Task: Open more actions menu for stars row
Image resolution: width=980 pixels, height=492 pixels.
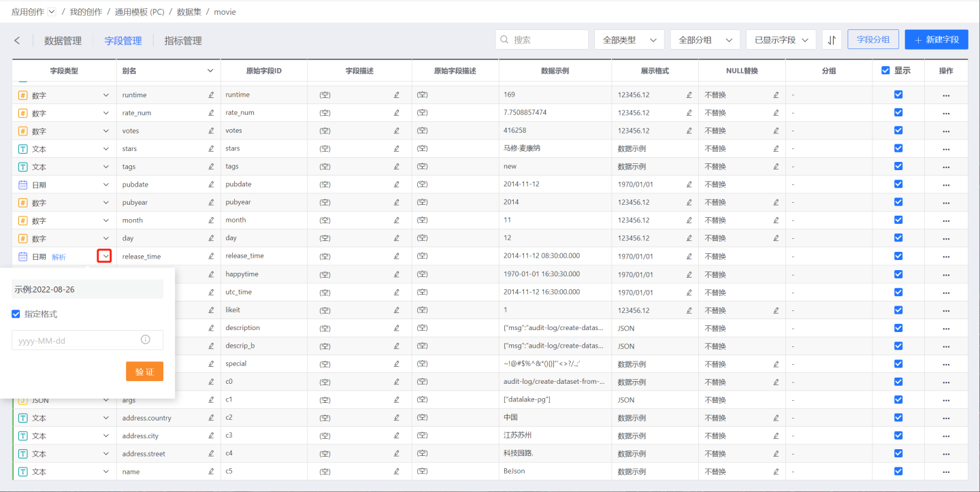Action: [x=946, y=149]
